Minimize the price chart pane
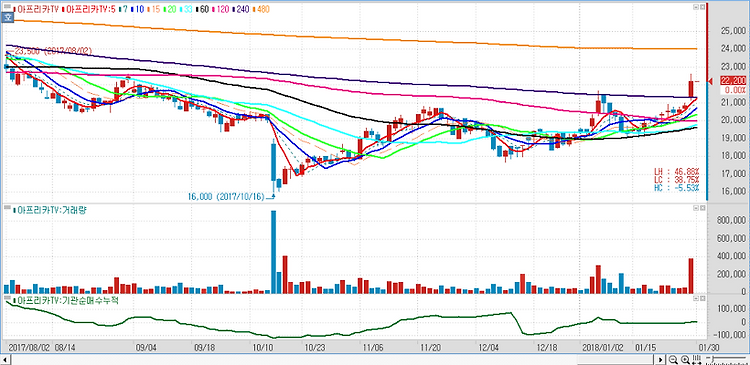This screenshot has width=750, height=365. click(x=696, y=7)
